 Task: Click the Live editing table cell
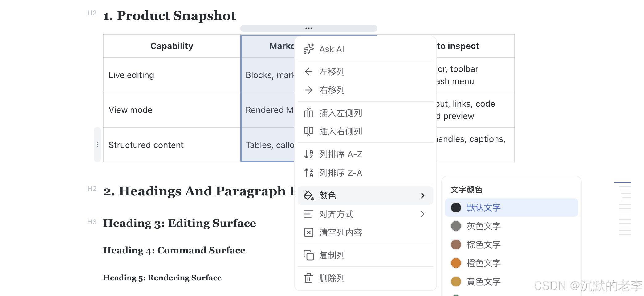[172, 75]
